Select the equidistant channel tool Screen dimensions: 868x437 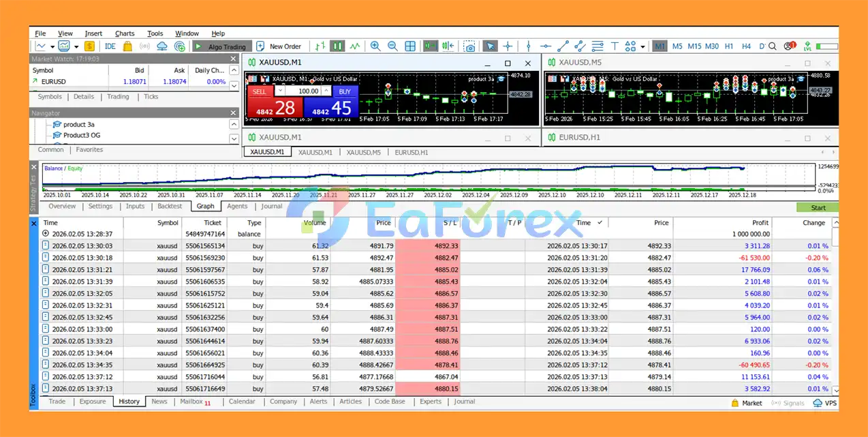tap(580, 46)
